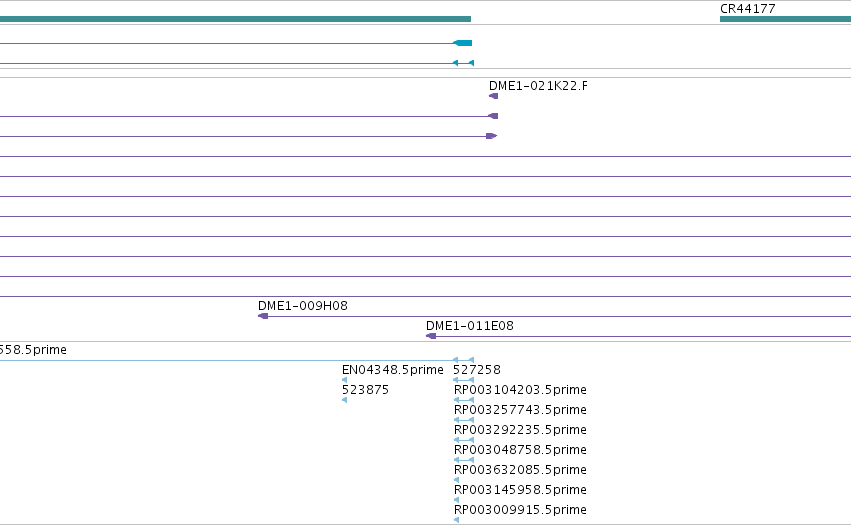Click the small arrow below EN04348.5prime label
Viewport: 851px width, 525px height.
point(345,380)
